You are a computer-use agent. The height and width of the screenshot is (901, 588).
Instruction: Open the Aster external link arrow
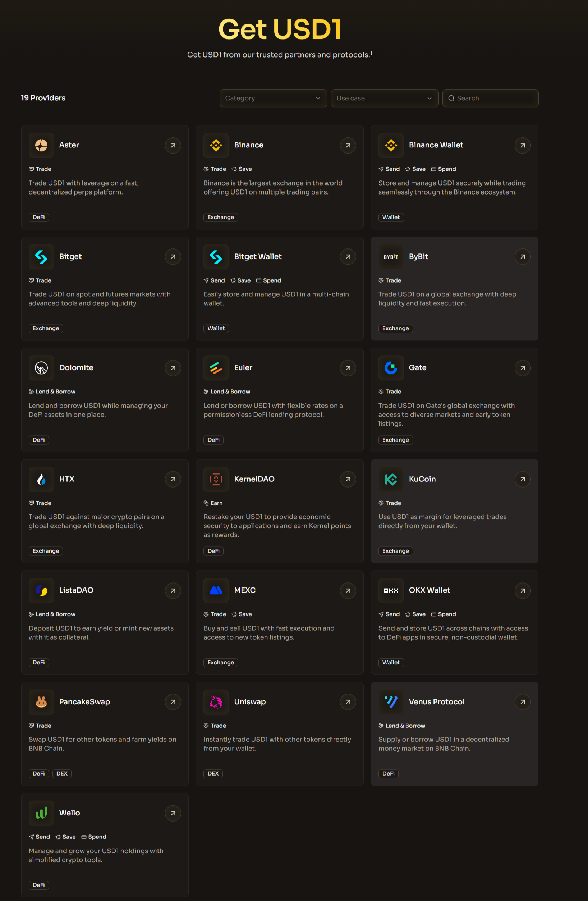coord(173,145)
